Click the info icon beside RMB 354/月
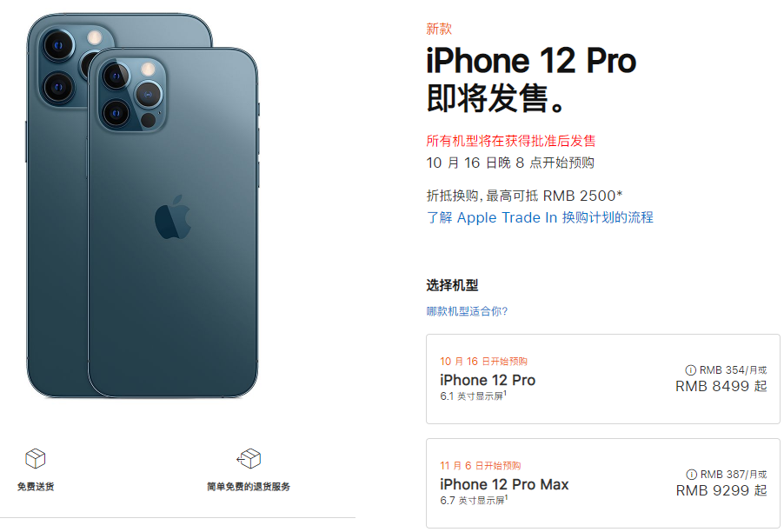 pos(690,370)
